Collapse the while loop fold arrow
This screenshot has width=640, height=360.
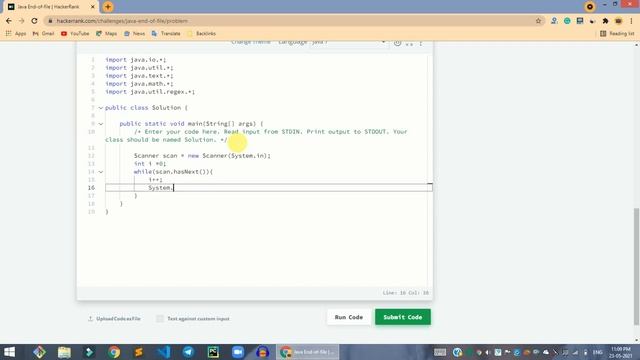tap(101, 172)
